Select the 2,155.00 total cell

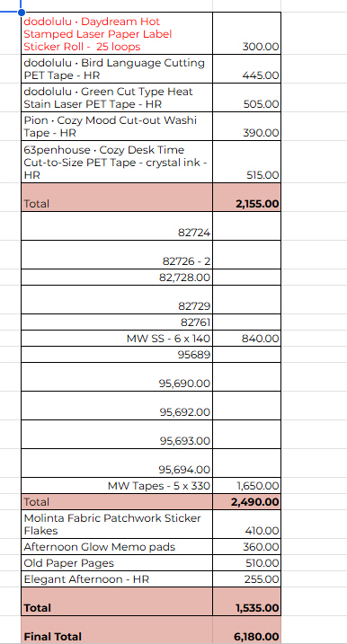coord(246,197)
